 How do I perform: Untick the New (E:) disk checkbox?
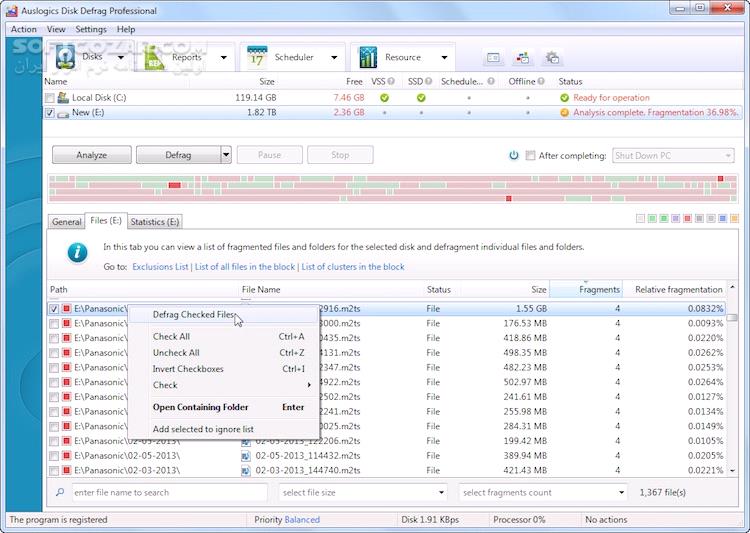tap(49, 113)
